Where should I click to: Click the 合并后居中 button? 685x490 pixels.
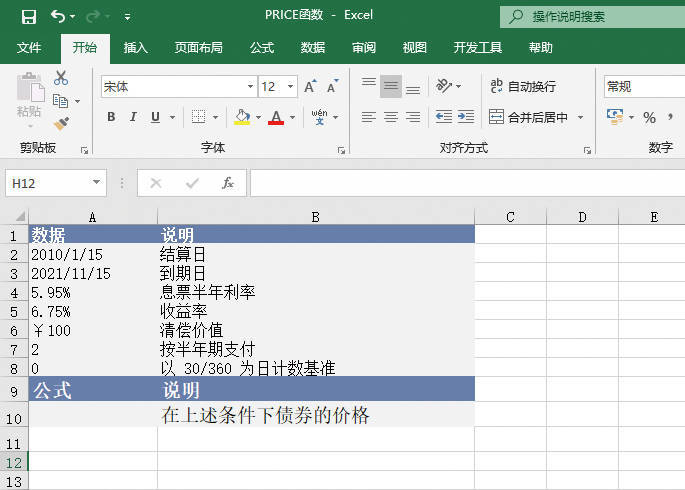coord(528,118)
